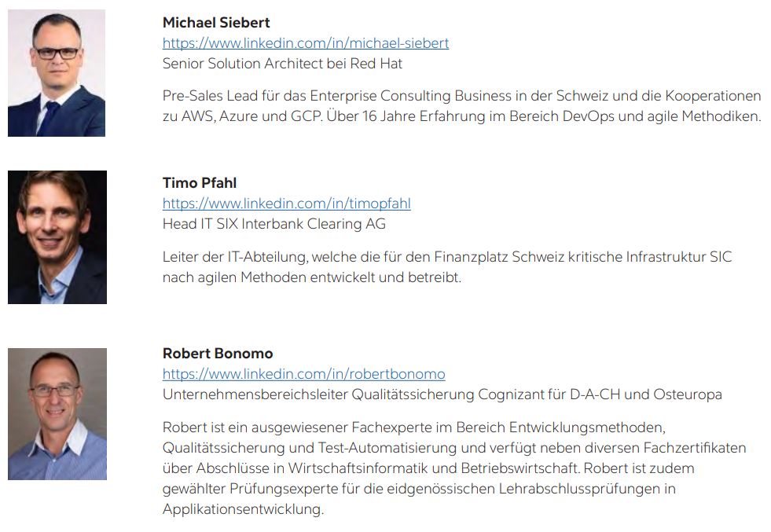Click the Senior Solution Architect title line
The width and height of the screenshot is (771, 532).
click(x=282, y=64)
